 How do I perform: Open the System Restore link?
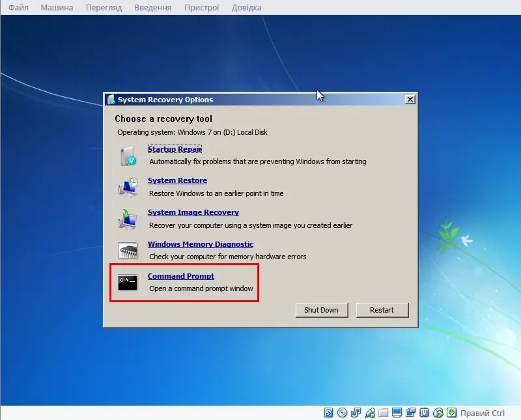(x=177, y=180)
